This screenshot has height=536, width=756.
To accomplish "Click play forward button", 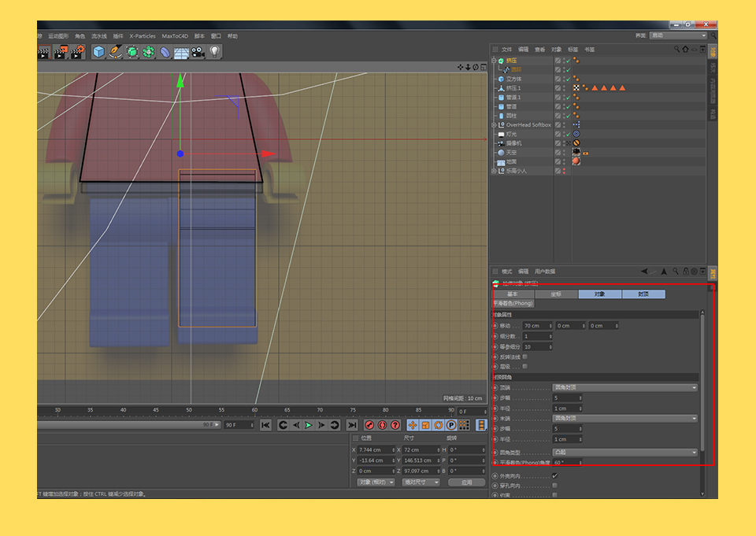I will click(x=309, y=425).
